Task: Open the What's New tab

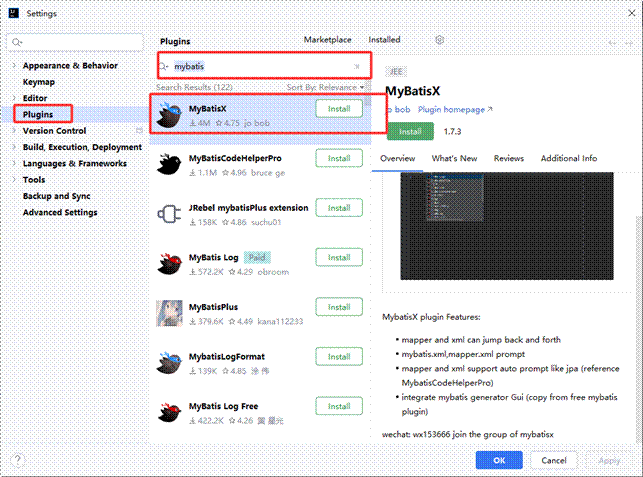Action: coord(454,158)
